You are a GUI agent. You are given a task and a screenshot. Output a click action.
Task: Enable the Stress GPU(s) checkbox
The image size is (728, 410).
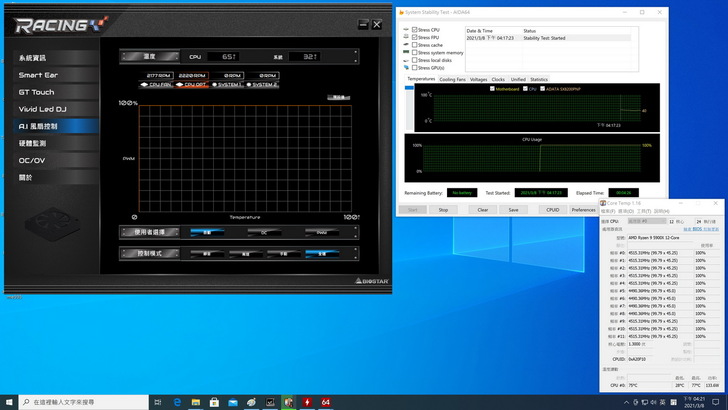415,66
